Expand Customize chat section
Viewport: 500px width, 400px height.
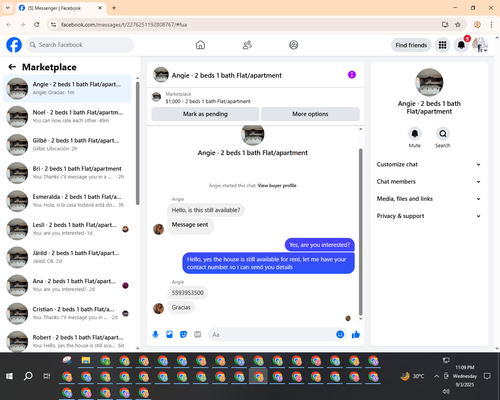click(x=429, y=164)
